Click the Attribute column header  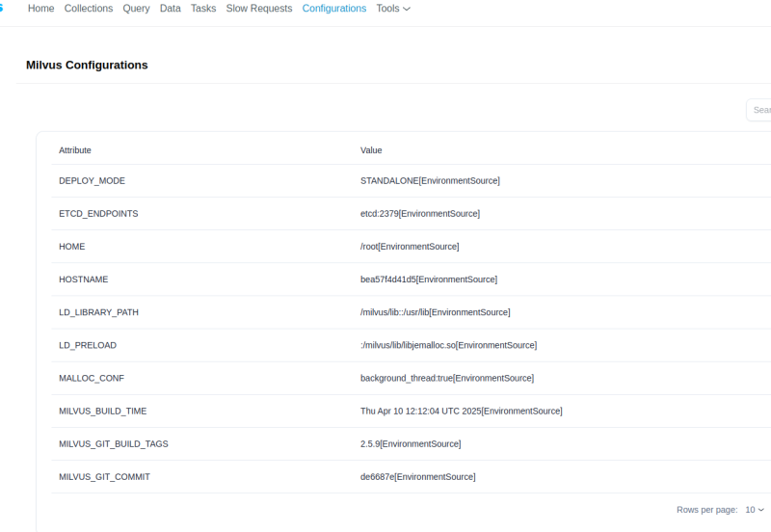tap(75, 150)
